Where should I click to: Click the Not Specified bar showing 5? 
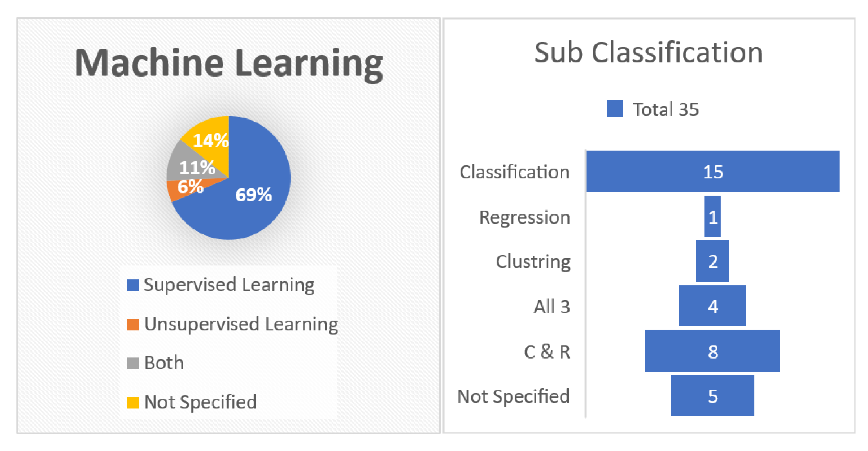click(712, 396)
